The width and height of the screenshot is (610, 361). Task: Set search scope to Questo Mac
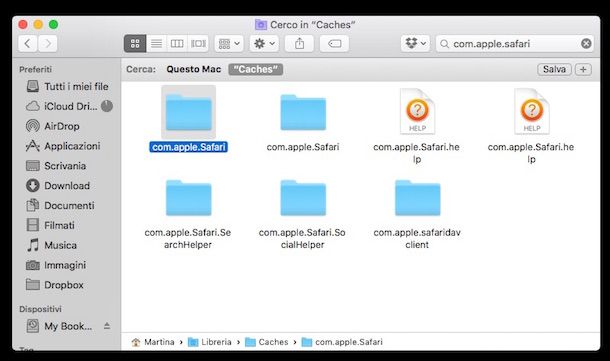[x=194, y=69]
